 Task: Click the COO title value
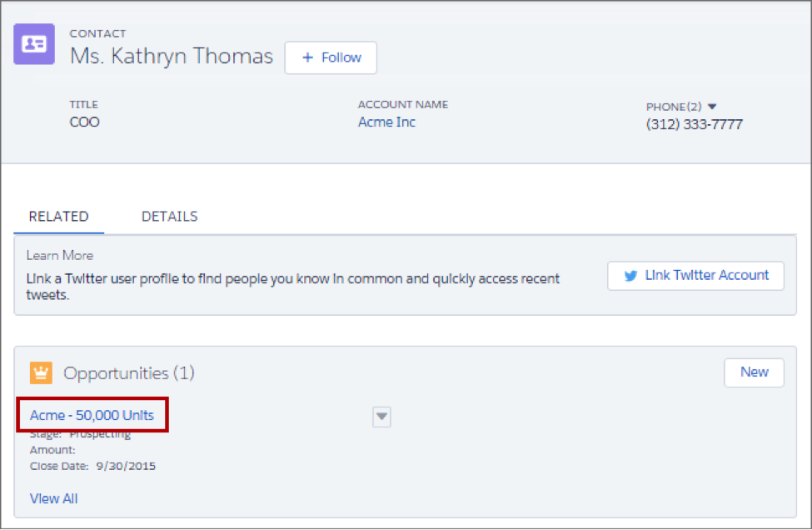click(84, 122)
